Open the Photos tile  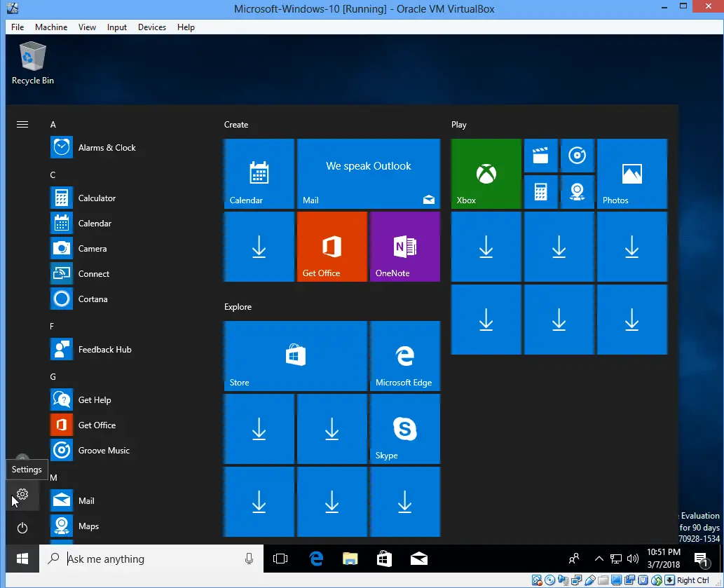pos(632,174)
